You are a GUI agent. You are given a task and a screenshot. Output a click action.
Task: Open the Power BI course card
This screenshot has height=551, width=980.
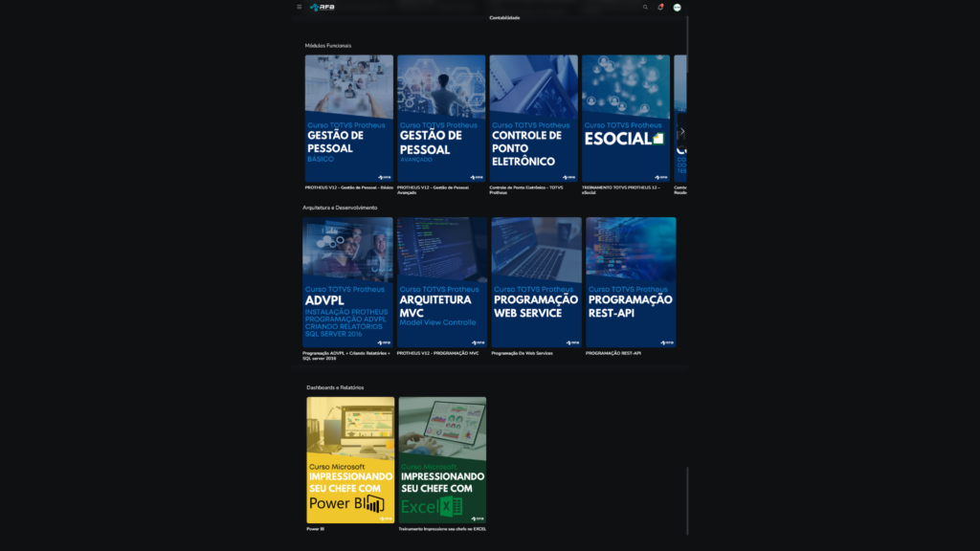(x=350, y=460)
